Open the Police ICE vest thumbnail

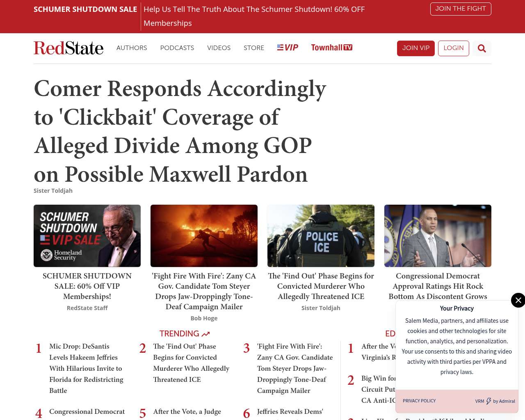pos(321,236)
